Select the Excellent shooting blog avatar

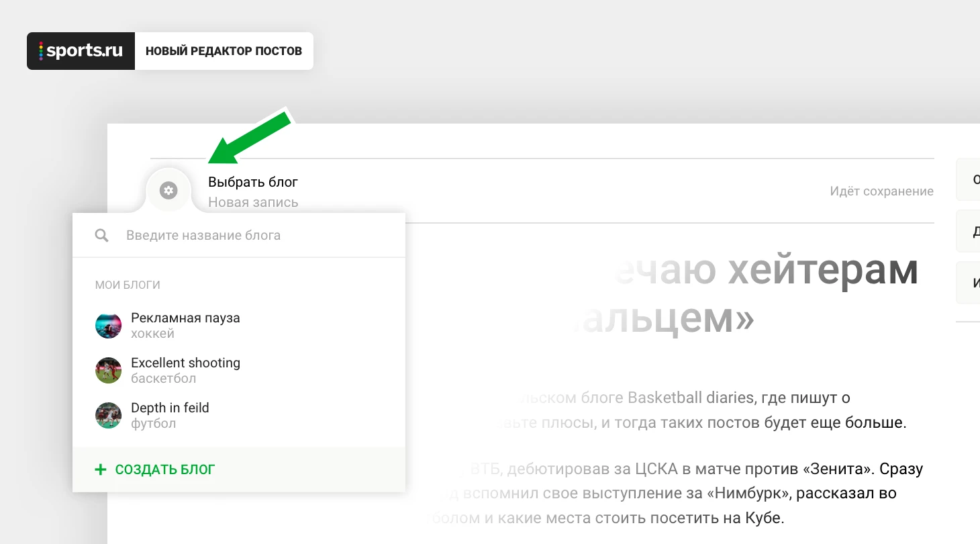click(109, 370)
